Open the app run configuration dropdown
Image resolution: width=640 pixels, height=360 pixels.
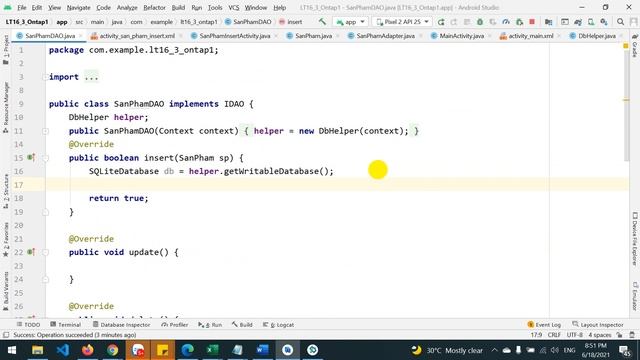click(x=350, y=22)
